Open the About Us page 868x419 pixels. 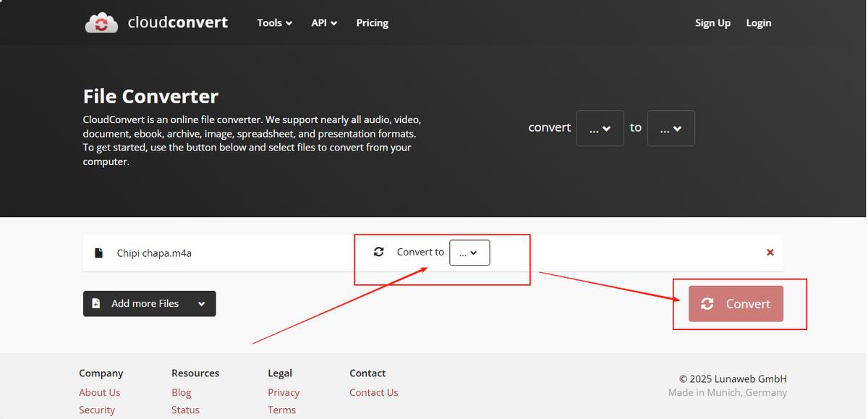[99, 392]
